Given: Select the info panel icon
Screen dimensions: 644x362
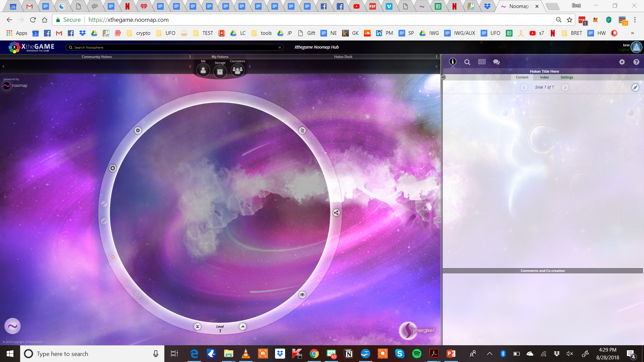Looking at the screenshot, I should (x=453, y=62).
